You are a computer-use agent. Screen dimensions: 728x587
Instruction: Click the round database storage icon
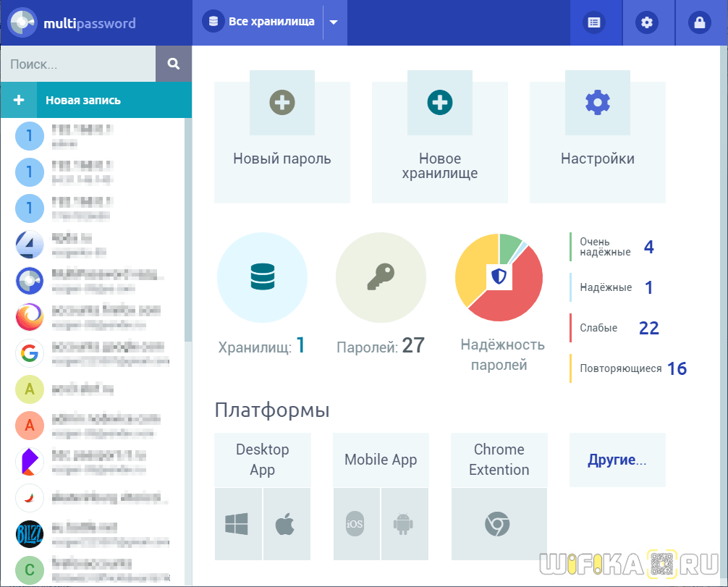[262, 277]
